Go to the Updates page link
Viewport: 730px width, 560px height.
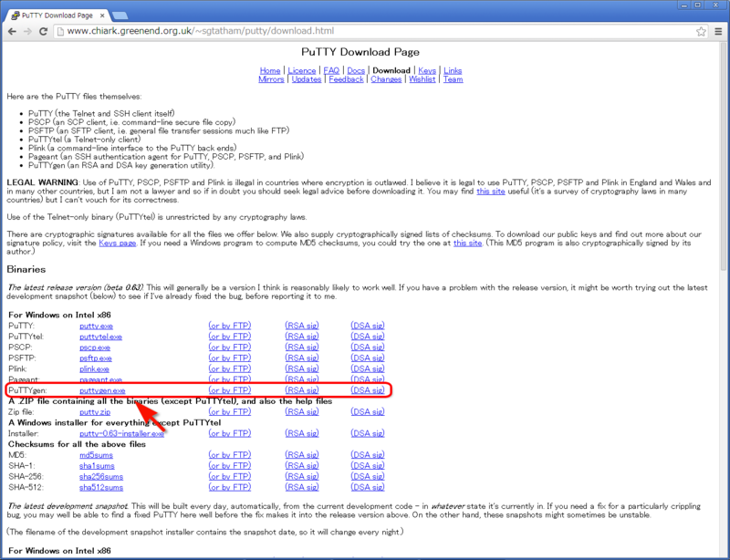307,79
